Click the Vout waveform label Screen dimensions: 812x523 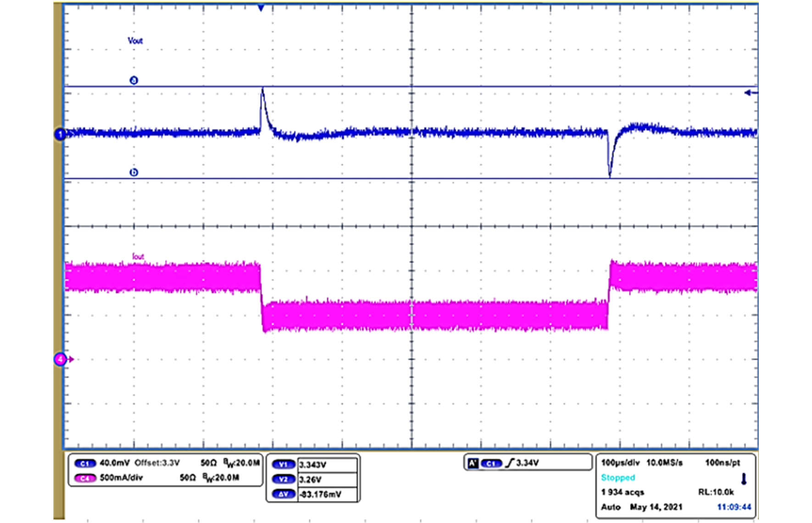pyautogui.click(x=135, y=41)
